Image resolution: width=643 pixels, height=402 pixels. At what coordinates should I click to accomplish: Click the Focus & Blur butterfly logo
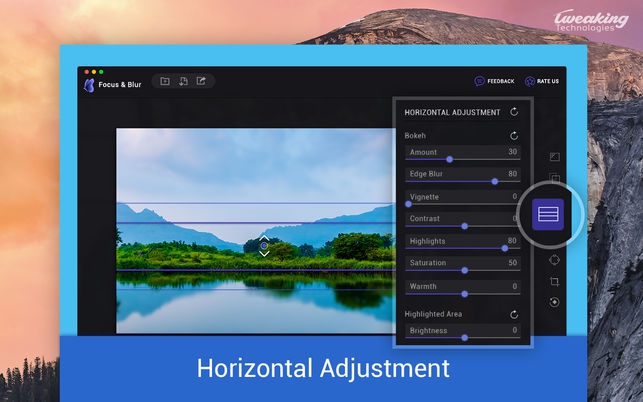coord(89,85)
